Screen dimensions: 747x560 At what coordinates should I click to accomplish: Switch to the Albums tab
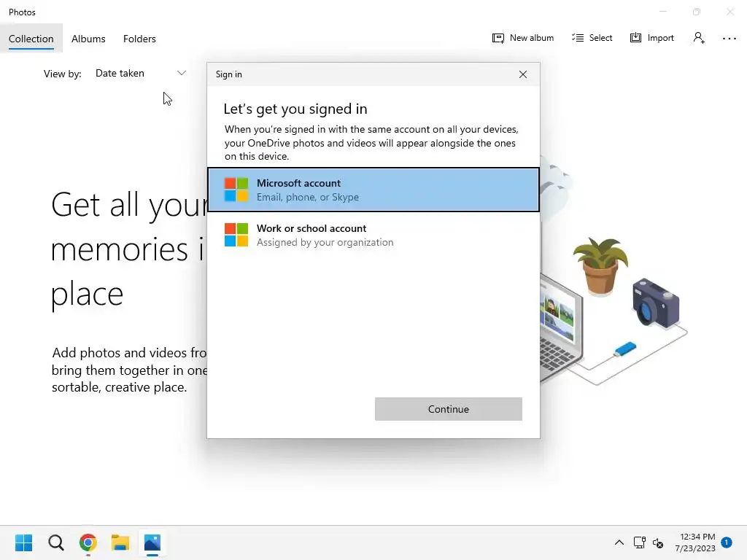click(x=88, y=39)
